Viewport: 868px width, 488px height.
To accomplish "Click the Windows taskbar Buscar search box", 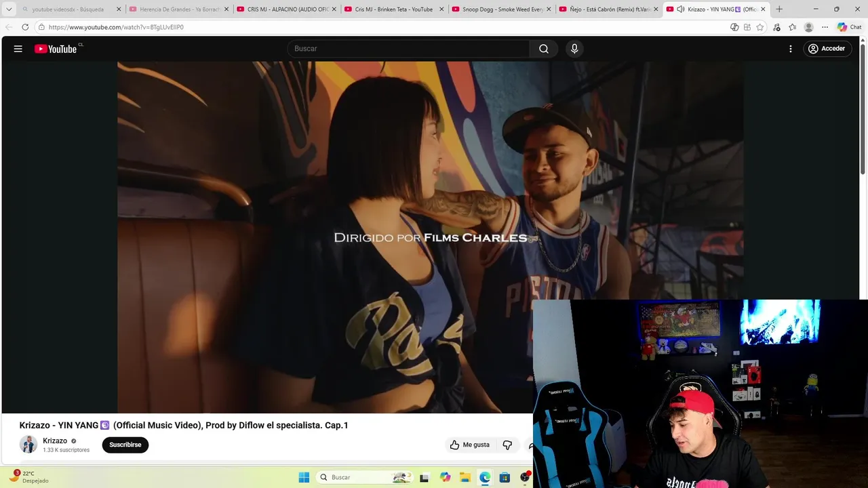I will [x=365, y=477].
